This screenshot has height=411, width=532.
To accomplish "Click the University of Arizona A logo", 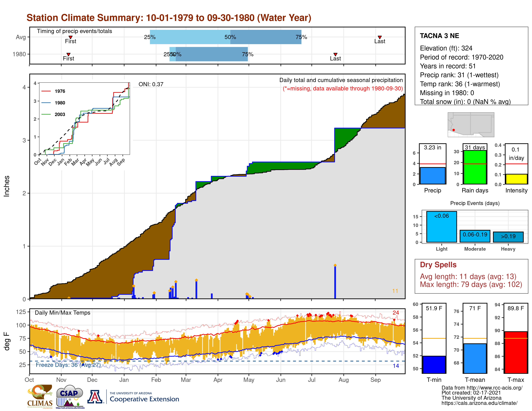I will [x=95, y=397].
